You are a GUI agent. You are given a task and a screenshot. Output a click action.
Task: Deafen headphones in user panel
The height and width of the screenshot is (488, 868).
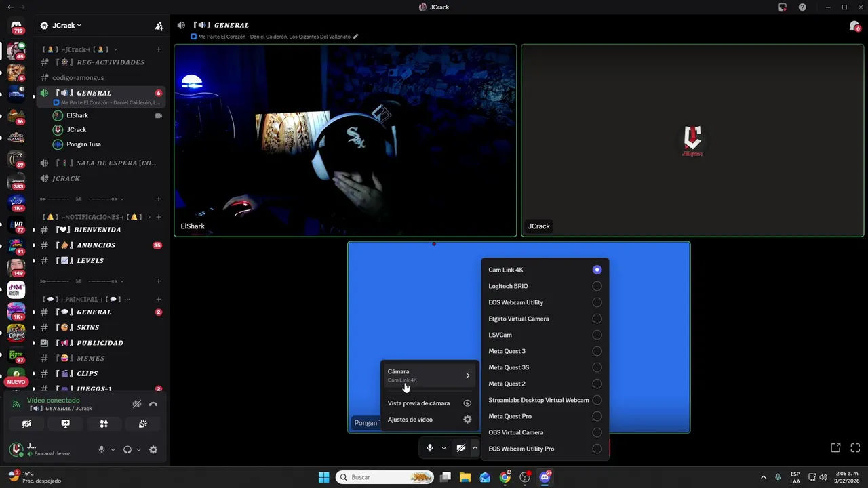tap(127, 449)
